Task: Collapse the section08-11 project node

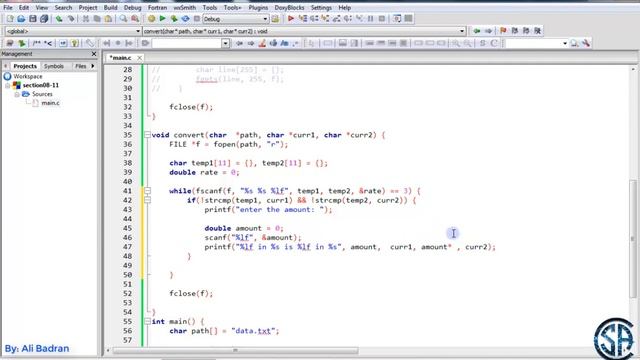Action: 7,85
